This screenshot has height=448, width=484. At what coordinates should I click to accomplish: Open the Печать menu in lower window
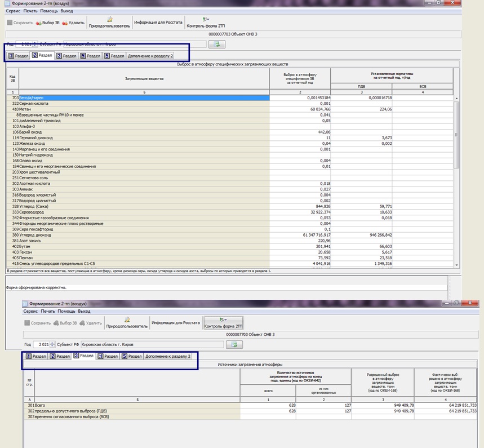click(48, 311)
